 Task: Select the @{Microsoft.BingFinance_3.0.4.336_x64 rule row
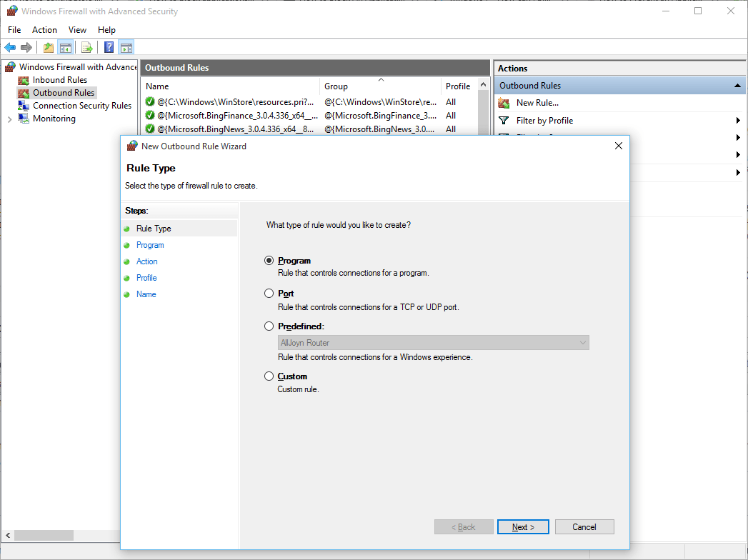coord(310,116)
